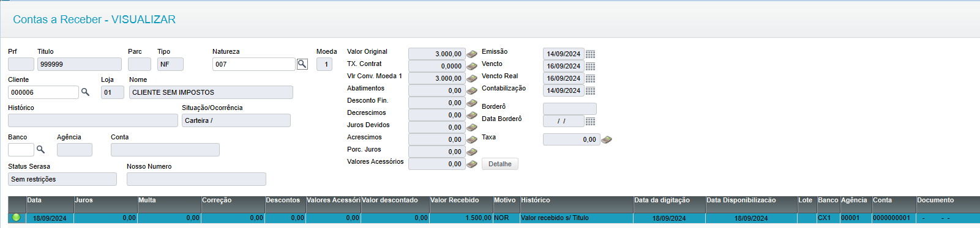Click the Parc field
Image resolution: width=980 pixels, height=228 pixels.
tap(140, 64)
